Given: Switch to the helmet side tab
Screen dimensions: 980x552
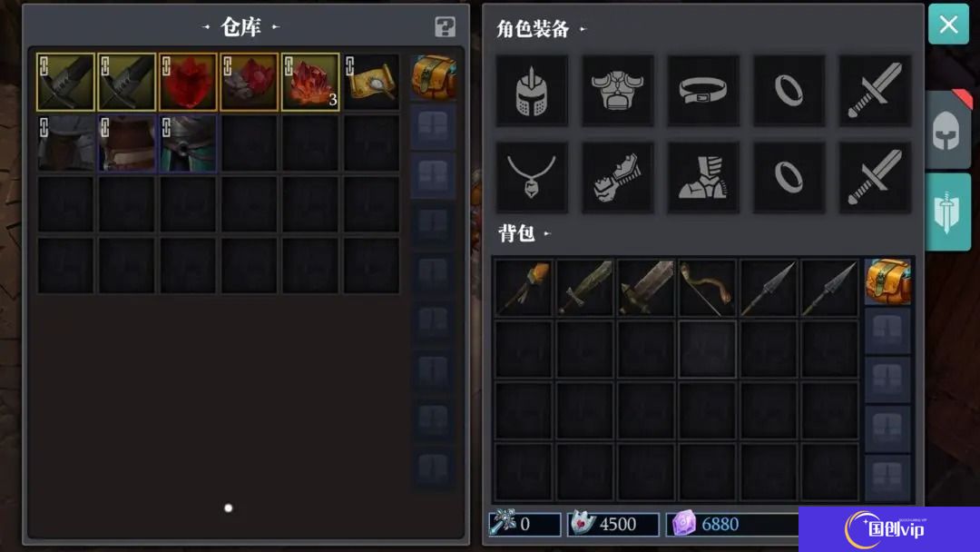Looking at the screenshot, I should click(946, 130).
